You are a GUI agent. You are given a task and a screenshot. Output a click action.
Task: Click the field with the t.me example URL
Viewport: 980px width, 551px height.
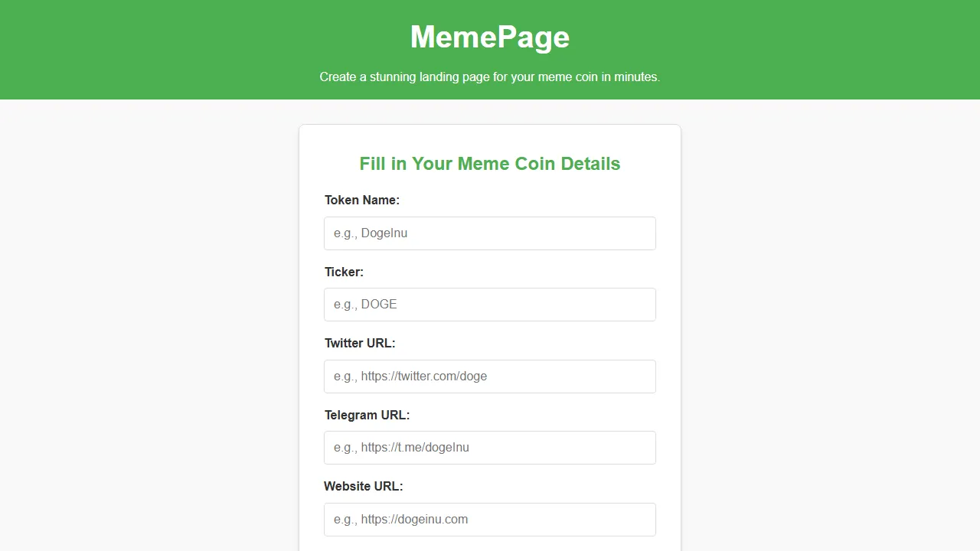tap(489, 447)
